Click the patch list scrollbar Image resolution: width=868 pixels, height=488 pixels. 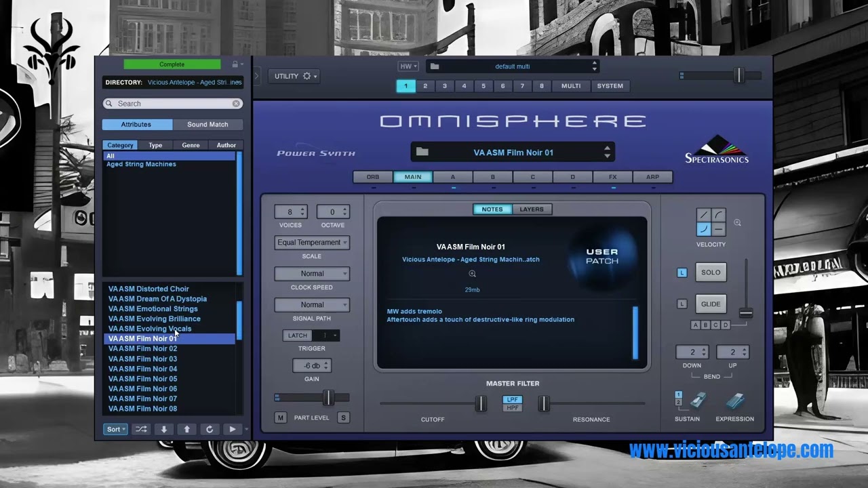point(239,319)
